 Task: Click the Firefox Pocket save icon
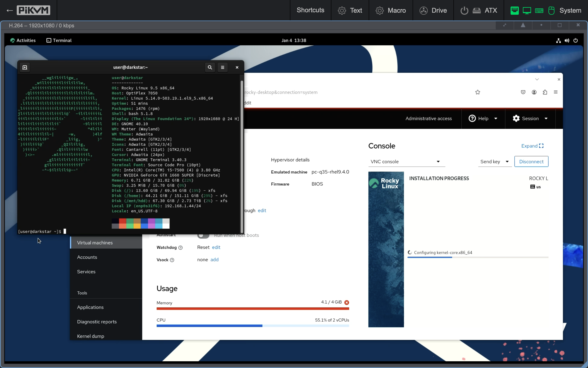[x=523, y=92]
